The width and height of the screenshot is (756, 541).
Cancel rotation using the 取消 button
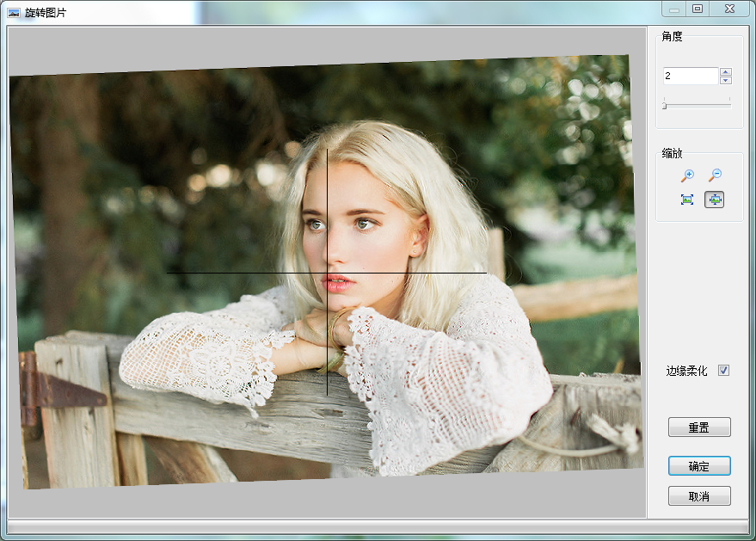699,496
